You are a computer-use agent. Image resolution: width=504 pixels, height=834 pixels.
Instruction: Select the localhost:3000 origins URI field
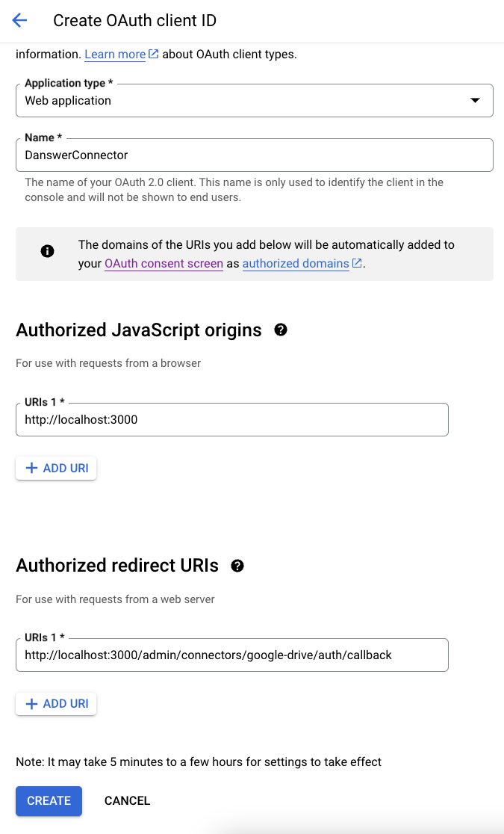point(231,419)
